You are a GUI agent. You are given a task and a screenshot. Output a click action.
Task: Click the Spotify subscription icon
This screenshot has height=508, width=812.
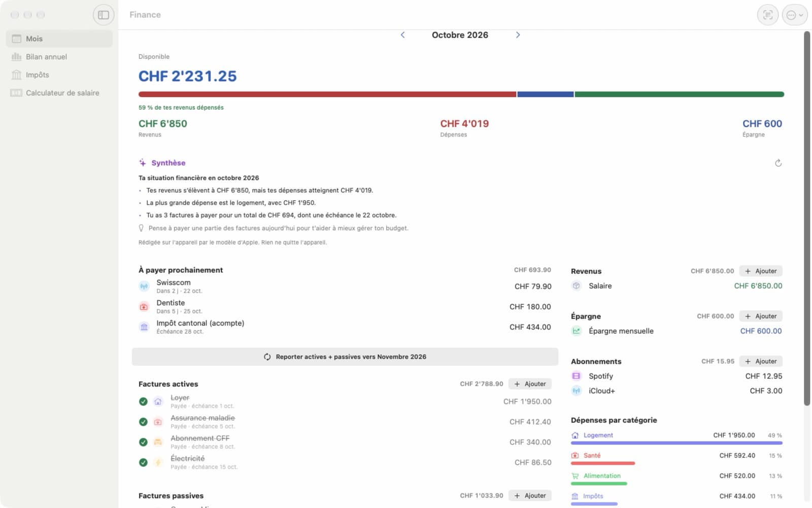pos(576,376)
